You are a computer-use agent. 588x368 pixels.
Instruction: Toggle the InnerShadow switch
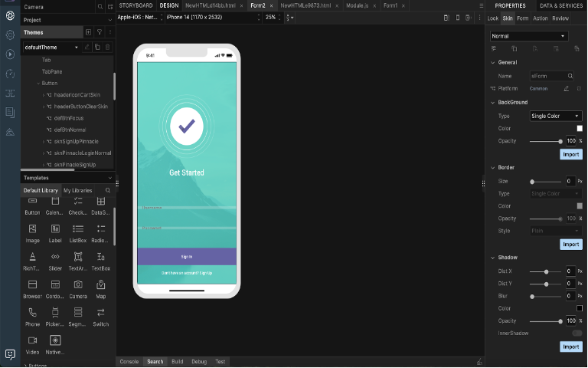pyautogui.click(x=577, y=333)
